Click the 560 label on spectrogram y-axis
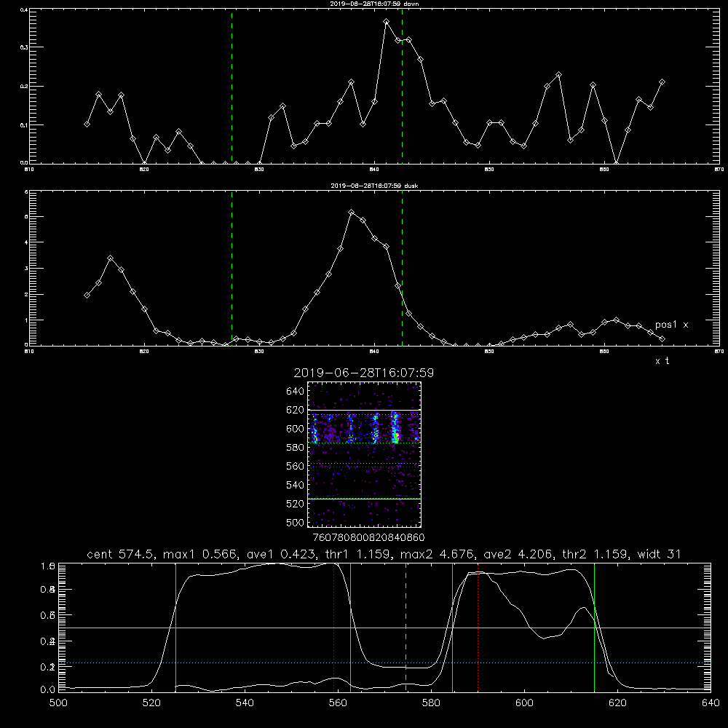 tap(296, 466)
